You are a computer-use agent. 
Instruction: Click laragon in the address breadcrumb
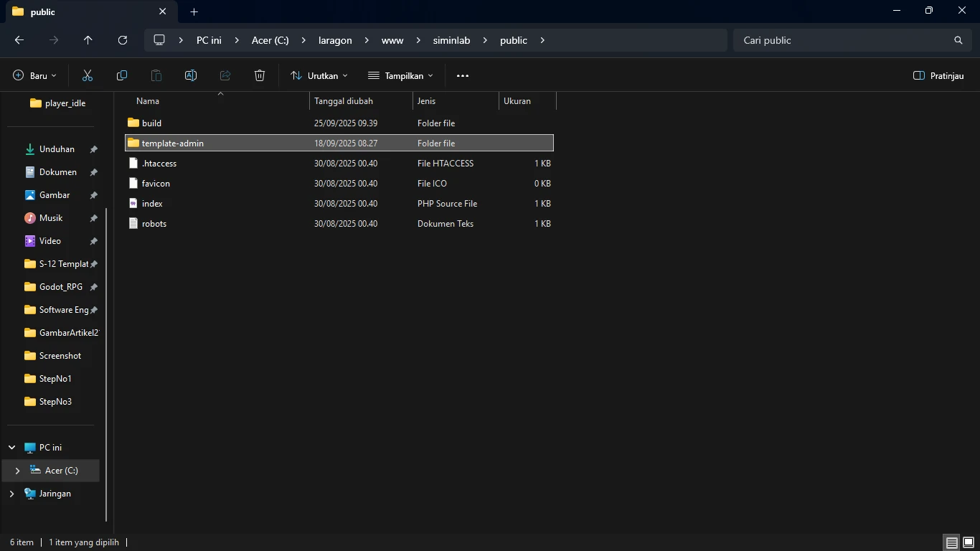(335, 40)
